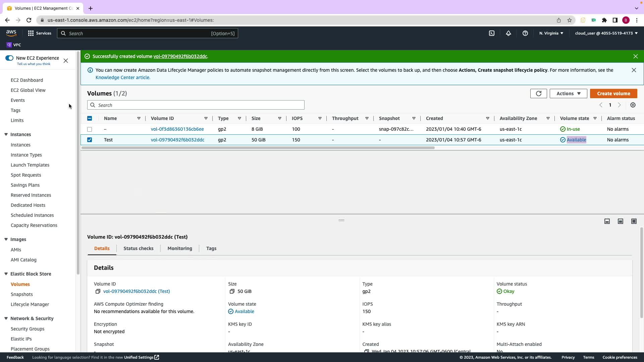Open the CloudShell terminal icon
Image resolution: width=644 pixels, height=362 pixels.
[491, 33]
